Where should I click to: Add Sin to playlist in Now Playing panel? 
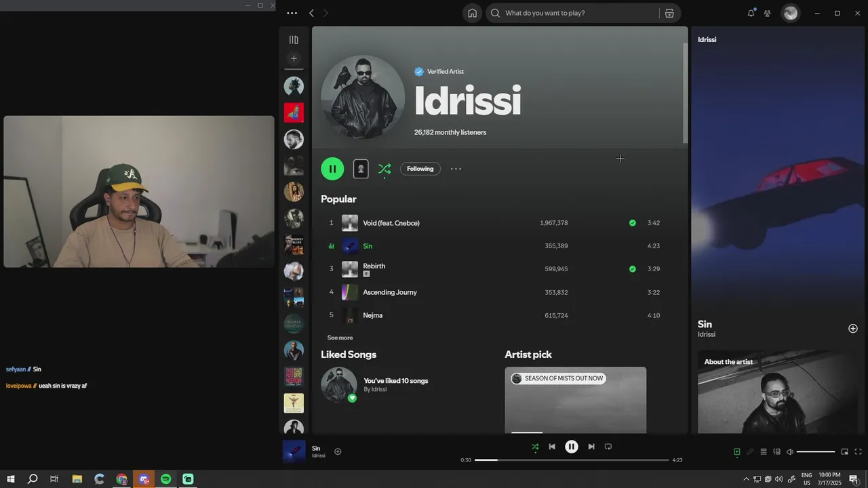(x=853, y=329)
